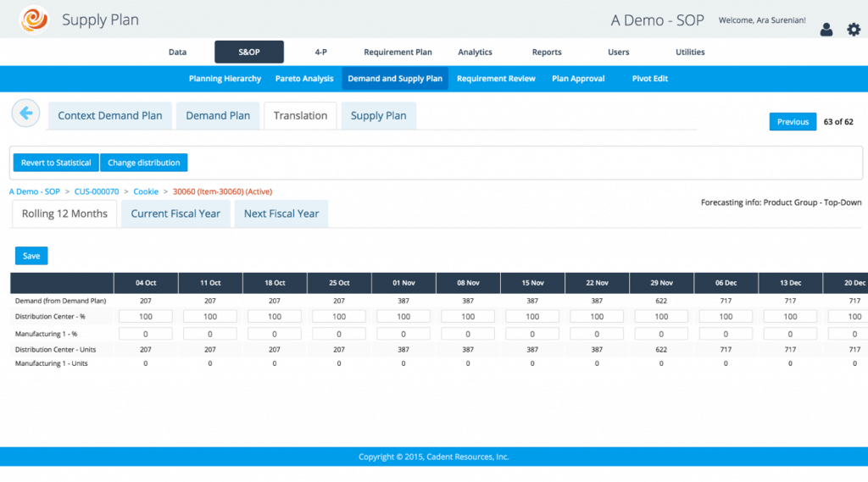The image size is (868, 482).
Task: Switch to Demand Plan tab
Action: 218,116
